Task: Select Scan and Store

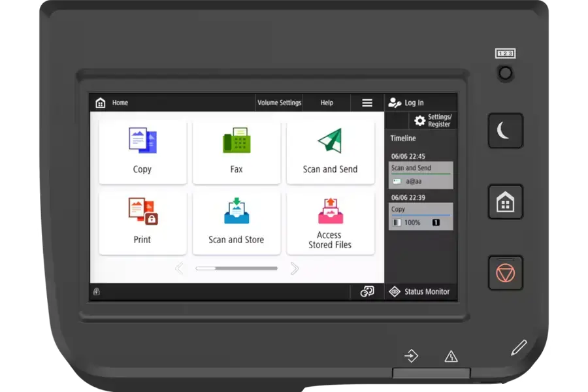Action: coord(237,222)
